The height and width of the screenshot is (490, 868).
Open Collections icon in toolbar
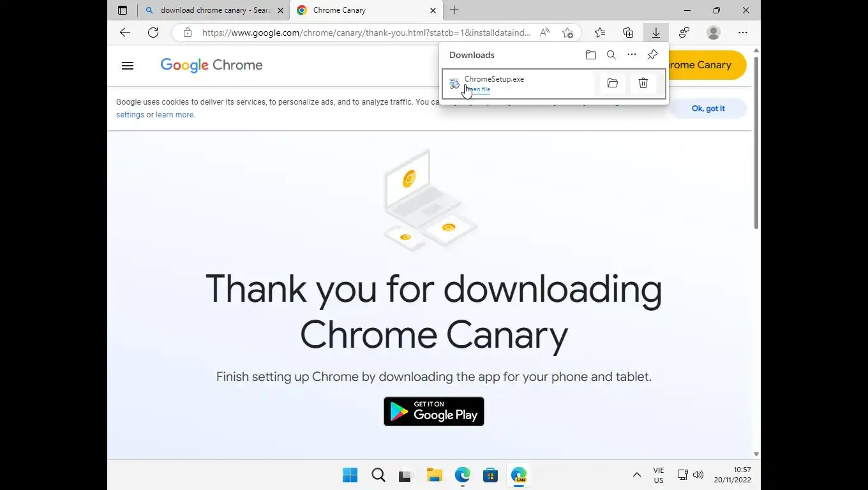[x=628, y=33]
